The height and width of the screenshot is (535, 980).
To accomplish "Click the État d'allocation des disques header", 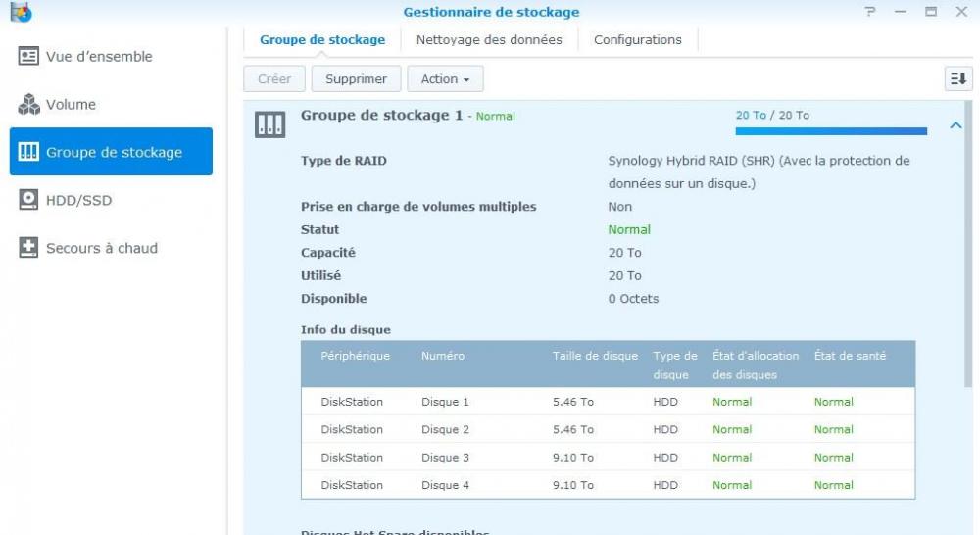I will tap(756, 365).
